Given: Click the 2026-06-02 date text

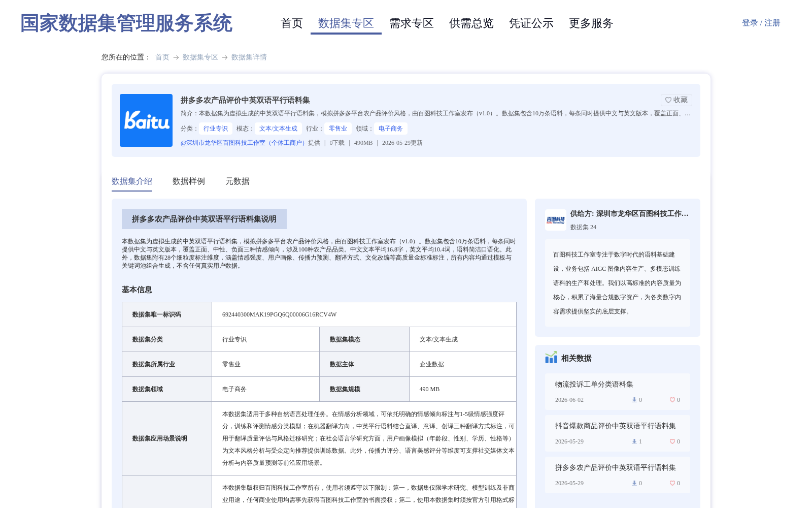Looking at the screenshot, I should click(569, 400).
